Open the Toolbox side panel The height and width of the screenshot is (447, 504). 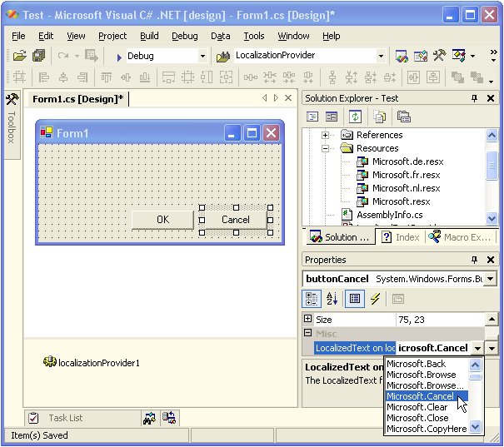[12, 125]
